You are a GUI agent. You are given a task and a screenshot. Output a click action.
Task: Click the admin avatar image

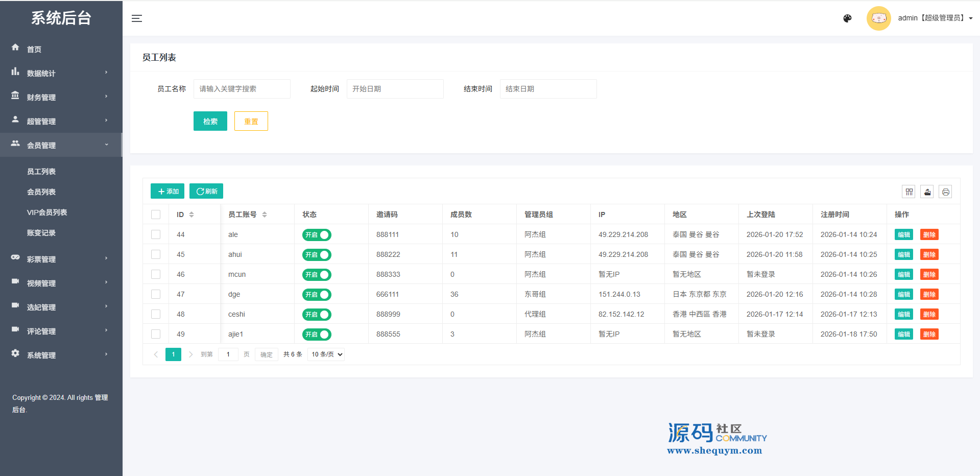878,18
